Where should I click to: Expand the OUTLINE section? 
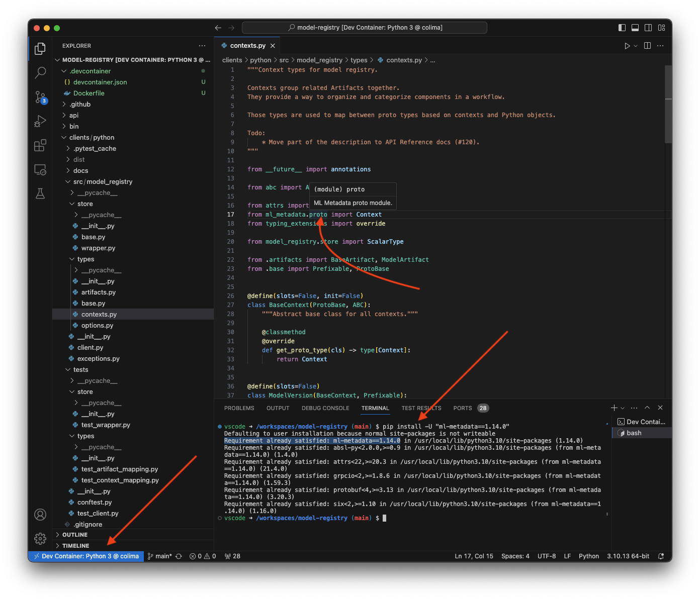coord(75,535)
